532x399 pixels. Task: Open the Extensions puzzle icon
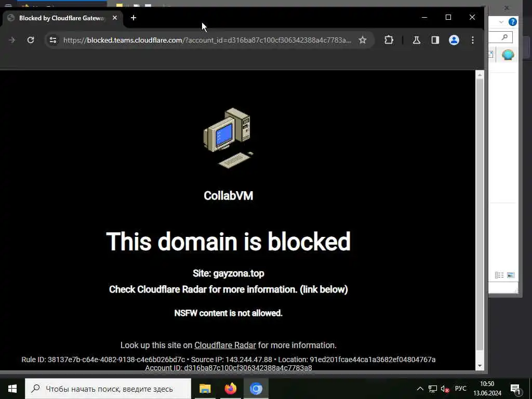click(389, 40)
